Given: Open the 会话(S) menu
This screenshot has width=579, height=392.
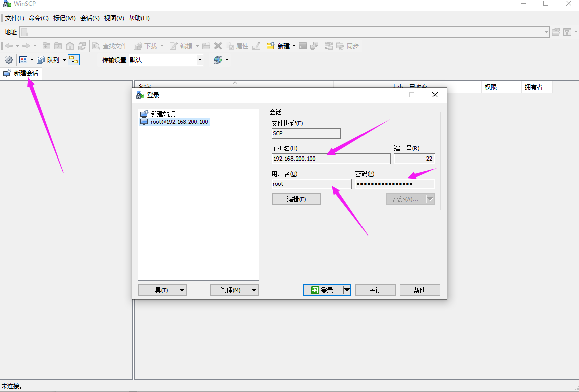Looking at the screenshot, I should (x=90, y=18).
